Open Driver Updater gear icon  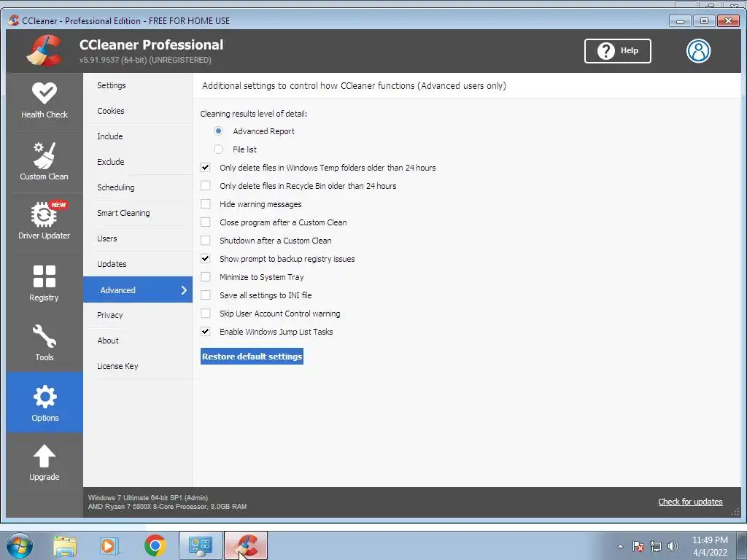(44, 215)
